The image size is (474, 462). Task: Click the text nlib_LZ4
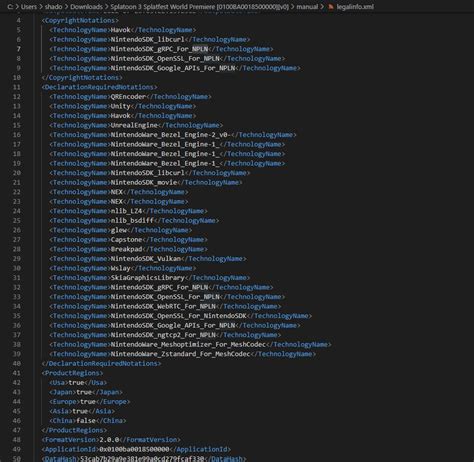(x=126, y=211)
